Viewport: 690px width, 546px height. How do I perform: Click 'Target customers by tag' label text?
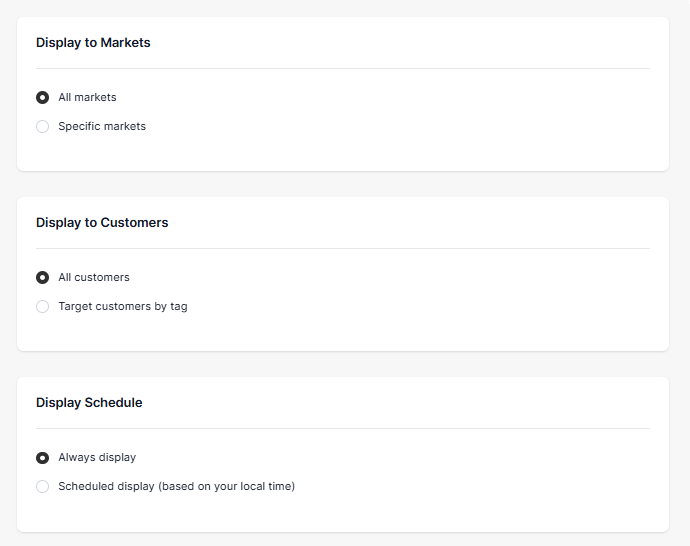click(123, 306)
